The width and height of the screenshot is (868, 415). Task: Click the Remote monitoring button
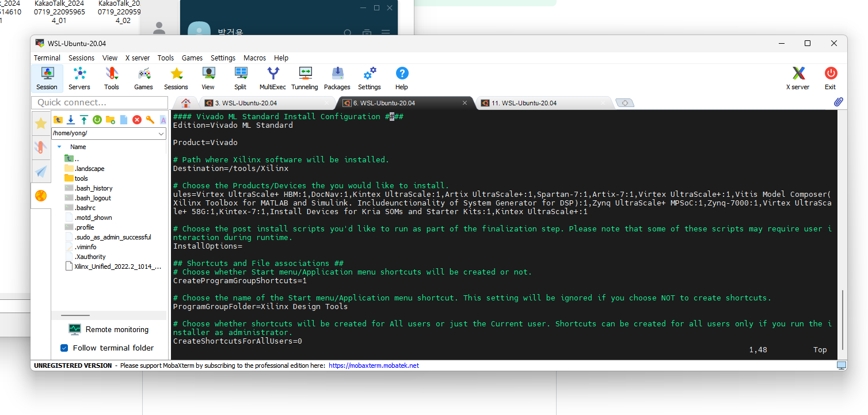[x=108, y=329]
